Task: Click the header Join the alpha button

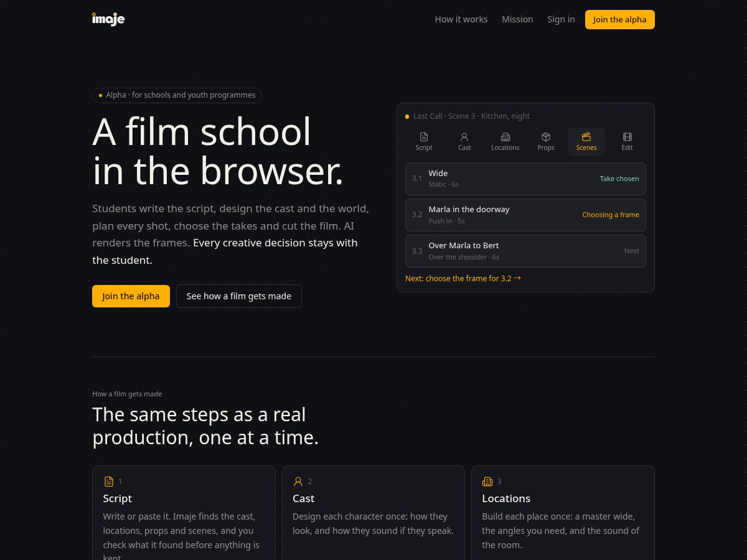Action: pyautogui.click(x=619, y=19)
